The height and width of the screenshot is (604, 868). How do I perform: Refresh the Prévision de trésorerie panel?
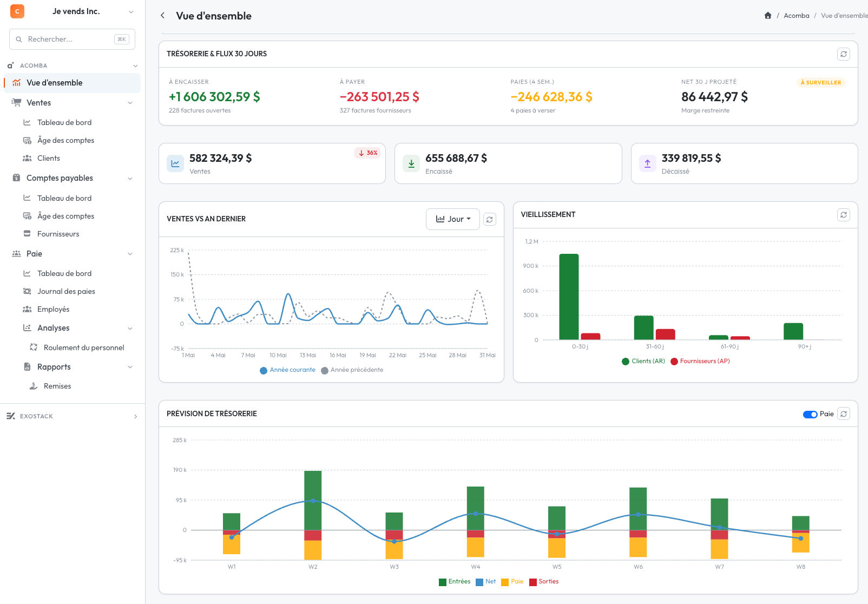843,414
